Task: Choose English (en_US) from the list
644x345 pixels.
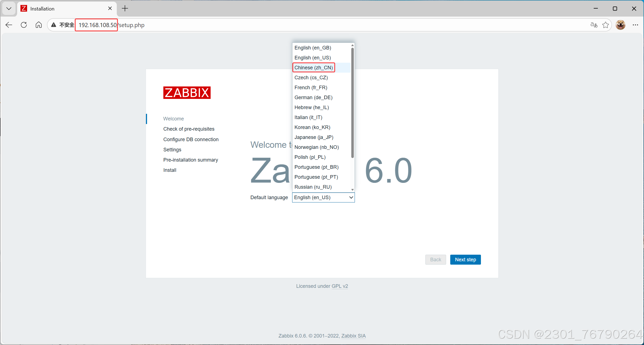Action: point(321,58)
